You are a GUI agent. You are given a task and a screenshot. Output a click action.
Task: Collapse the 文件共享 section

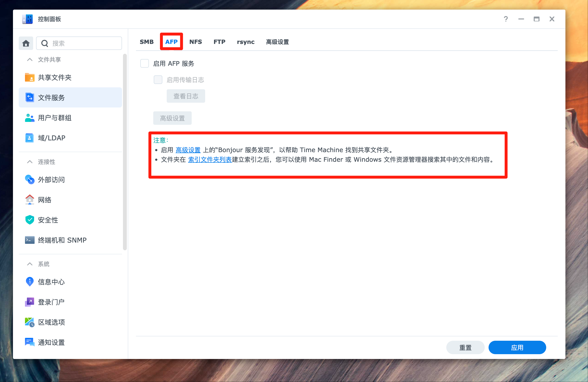pyautogui.click(x=30, y=60)
